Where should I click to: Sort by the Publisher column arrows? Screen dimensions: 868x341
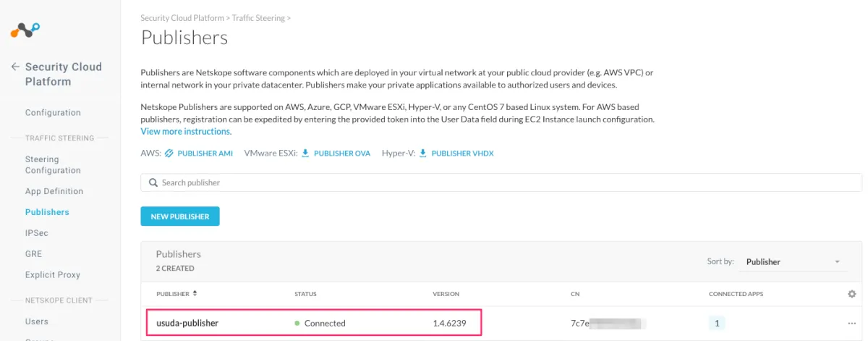195,294
